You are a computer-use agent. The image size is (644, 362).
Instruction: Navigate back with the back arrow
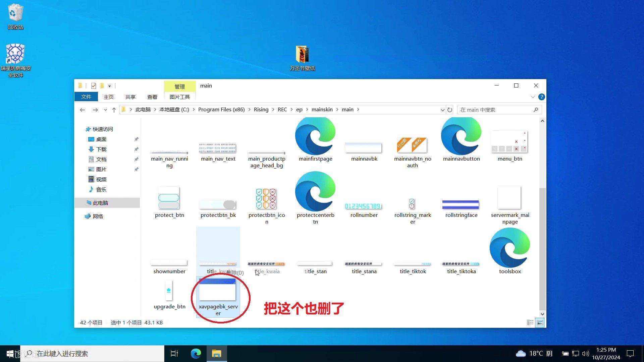click(x=83, y=110)
